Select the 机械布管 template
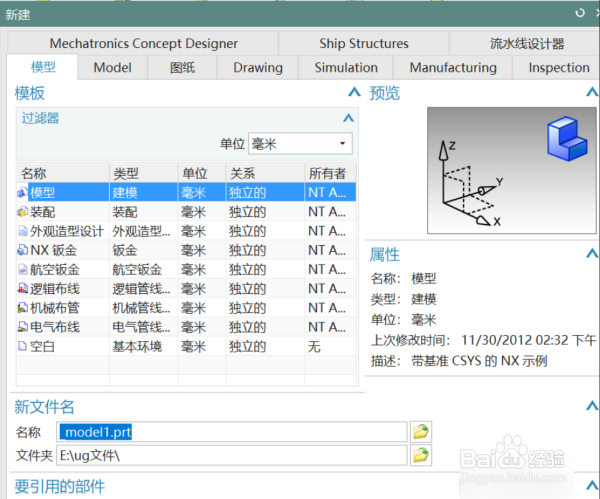600x499 pixels. tap(186, 308)
